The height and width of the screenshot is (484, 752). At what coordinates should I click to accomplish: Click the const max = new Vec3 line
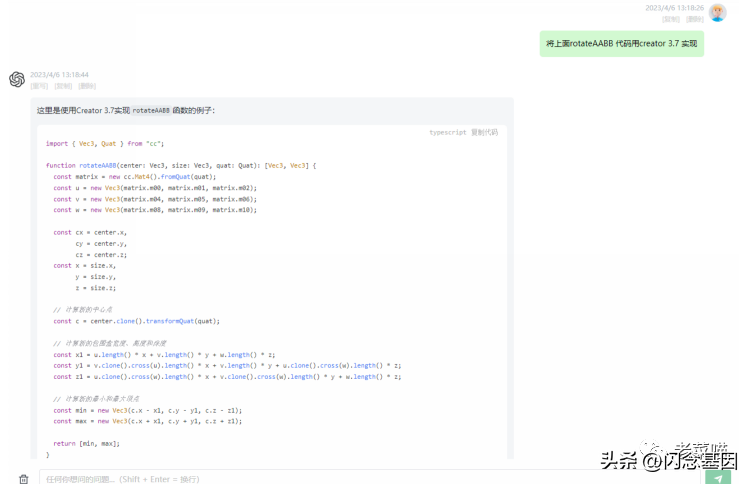click(148, 421)
